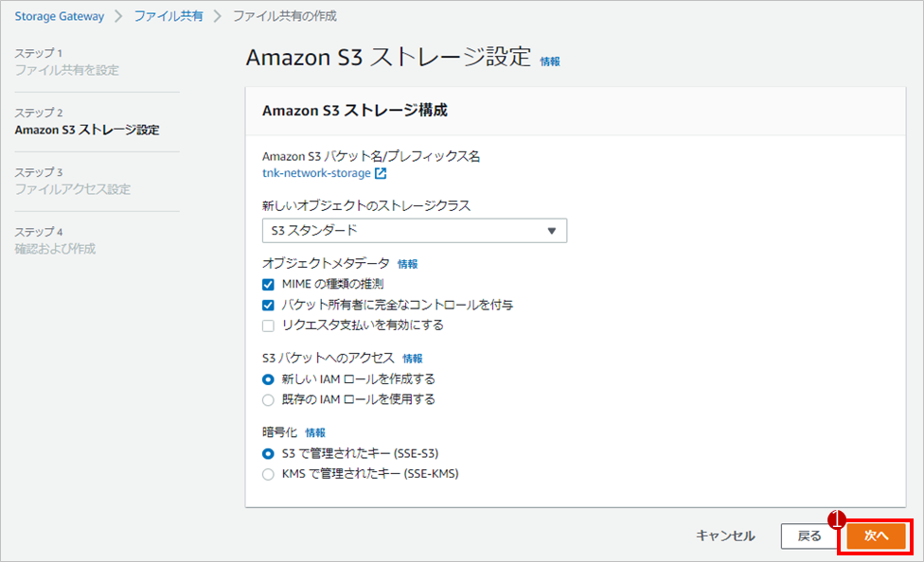
Task: Click the breadcrumb chevron after ファイル共有
Action: 218,16
